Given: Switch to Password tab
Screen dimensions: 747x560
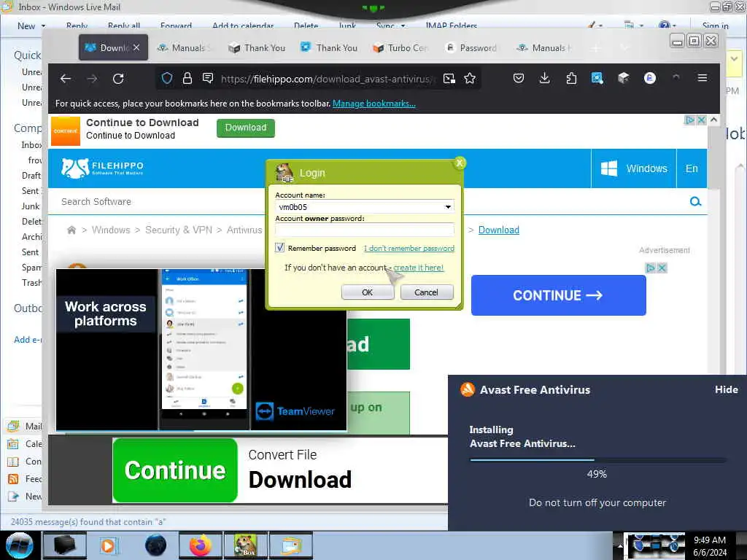Looking at the screenshot, I should click(x=473, y=47).
